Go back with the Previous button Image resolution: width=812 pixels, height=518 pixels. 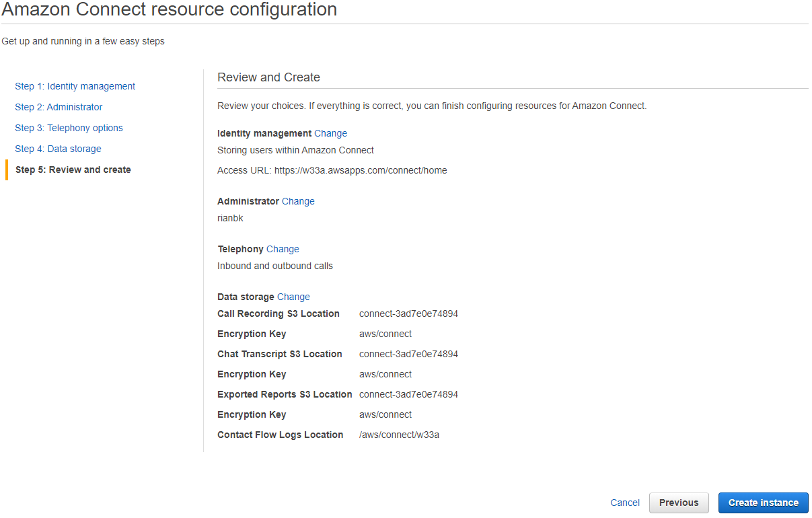point(679,503)
